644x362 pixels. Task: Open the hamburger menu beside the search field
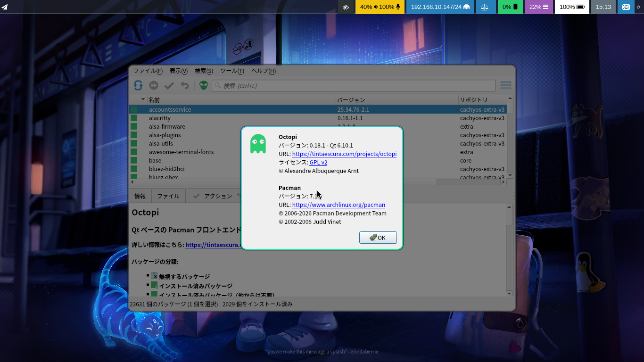tap(506, 85)
